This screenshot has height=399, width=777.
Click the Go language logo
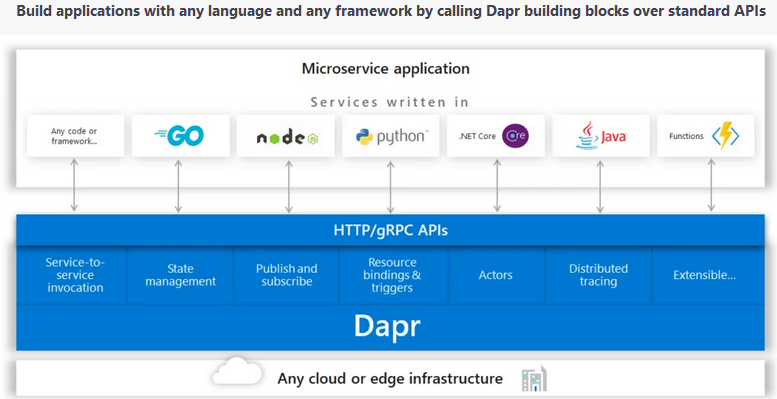click(179, 136)
